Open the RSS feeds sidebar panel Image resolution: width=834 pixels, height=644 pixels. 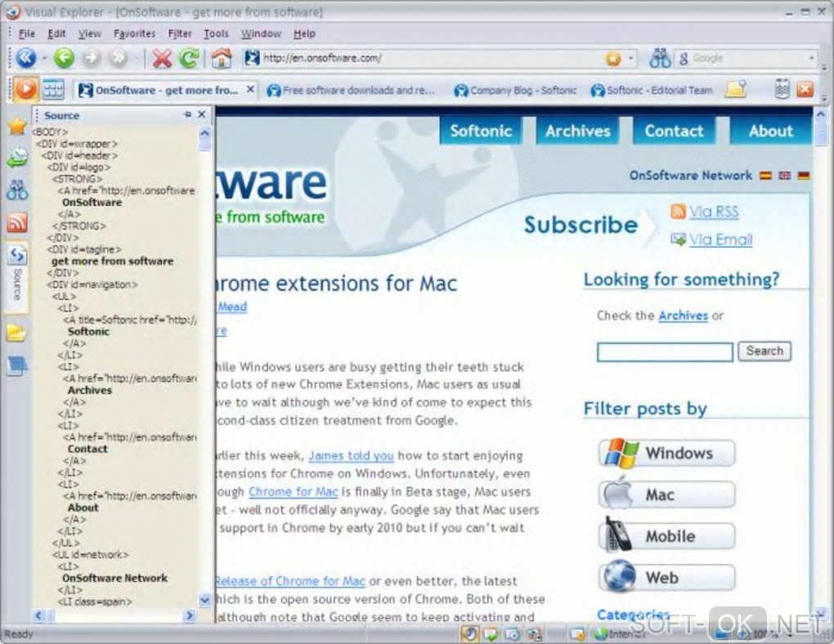tap(17, 222)
